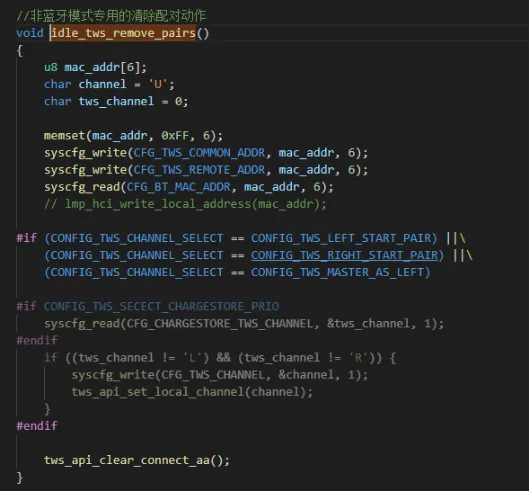Click the CFG_TWS_REMOTE_ADDR constant

[199, 170]
